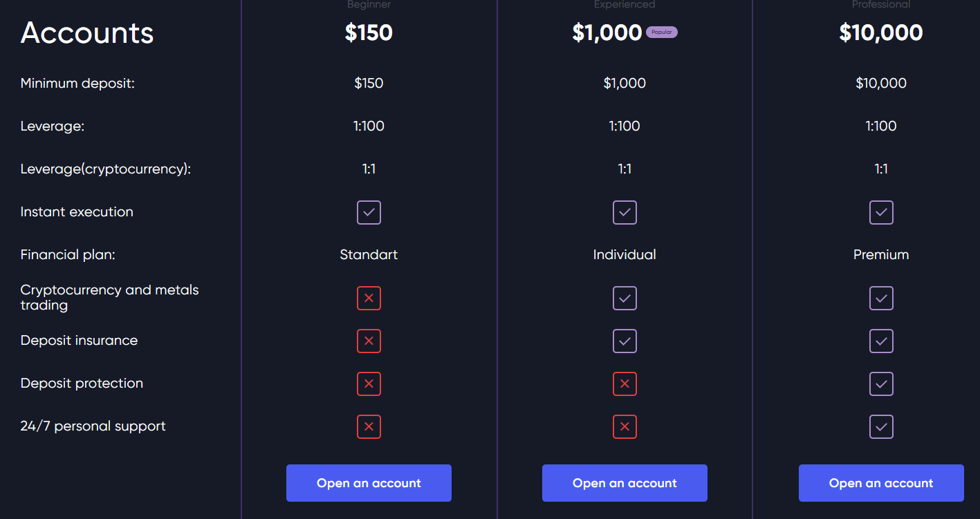Viewport: 980px width, 519px height.
Task: Open an account for the $1,000 plan
Action: tap(625, 483)
